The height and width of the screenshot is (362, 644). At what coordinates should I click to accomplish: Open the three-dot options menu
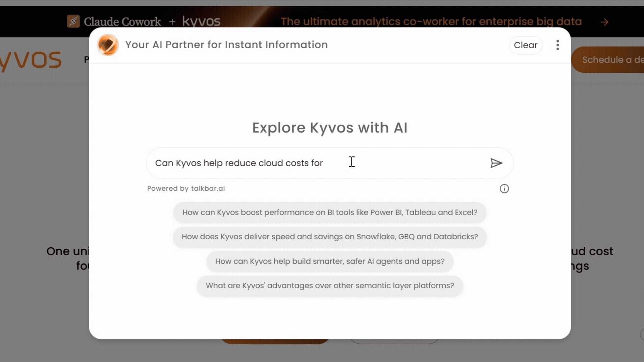coord(557,45)
